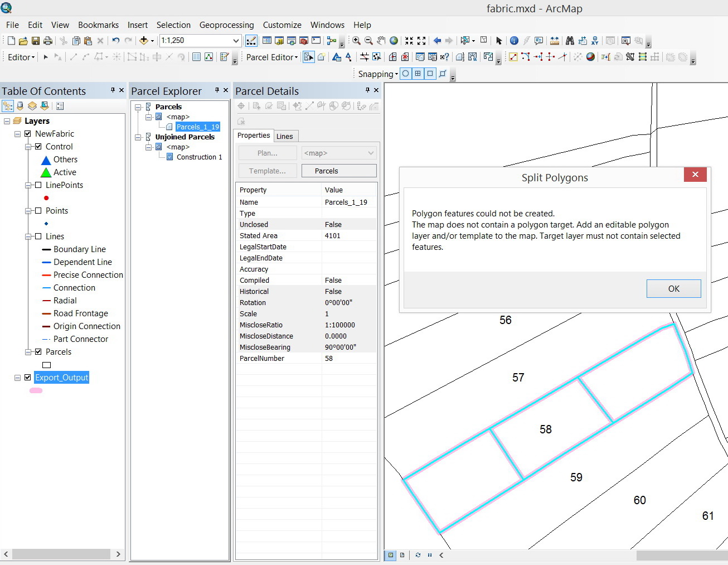Click OK in Split Polygons dialog
Screen dimensions: 728x565
673,289
